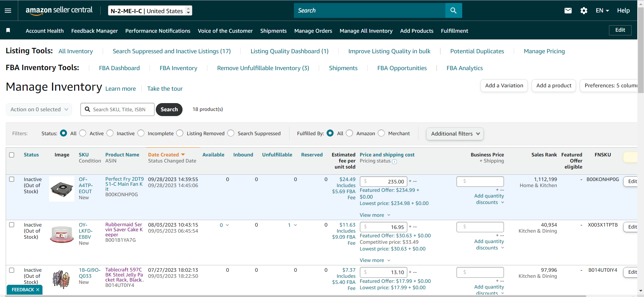Click Add a Variation button
Screen dimensions: 644x297
pos(504,86)
